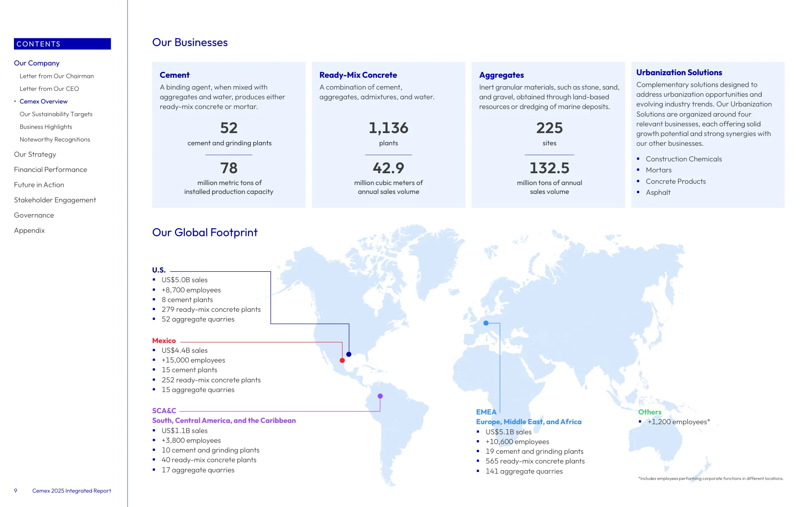Click Europe, Middle East, and Africa subtitle
This screenshot has width=812, height=507.
point(529,422)
